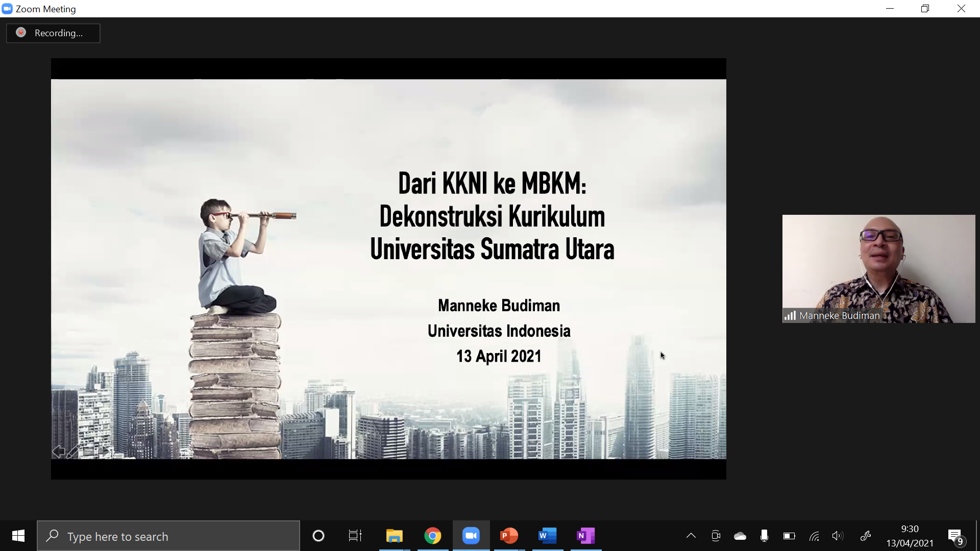The width and height of the screenshot is (980, 551).
Task: Click the Recording... status button
Action: point(53,33)
